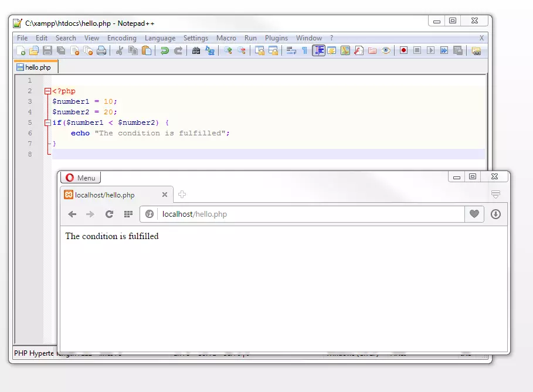Image resolution: width=533 pixels, height=392 pixels.
Task: Bookmark the page with Opera's heart icon
Action: click(x=474, y=214)
